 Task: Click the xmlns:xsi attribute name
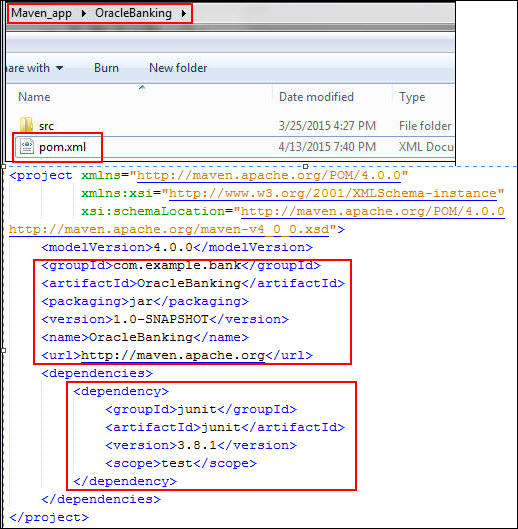click(117, 194)
